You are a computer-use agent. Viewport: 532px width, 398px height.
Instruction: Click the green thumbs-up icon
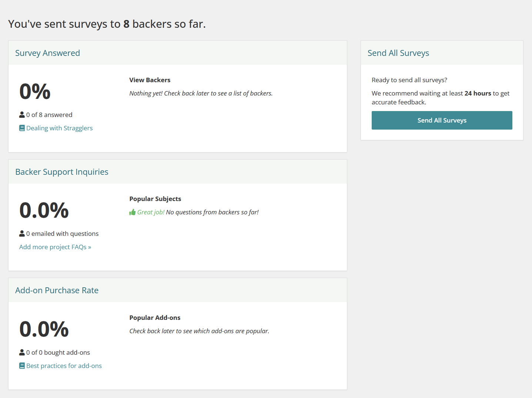pos(132,212)
